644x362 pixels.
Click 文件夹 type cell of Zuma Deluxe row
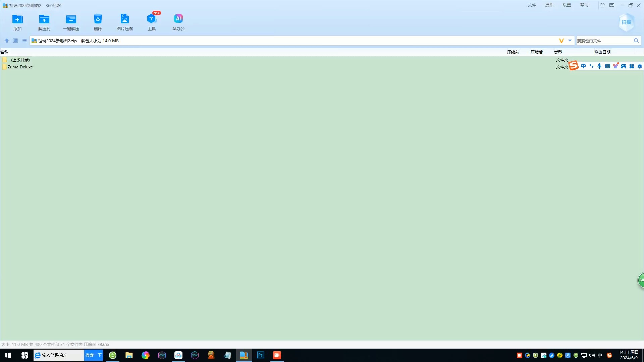pos(562,67)
